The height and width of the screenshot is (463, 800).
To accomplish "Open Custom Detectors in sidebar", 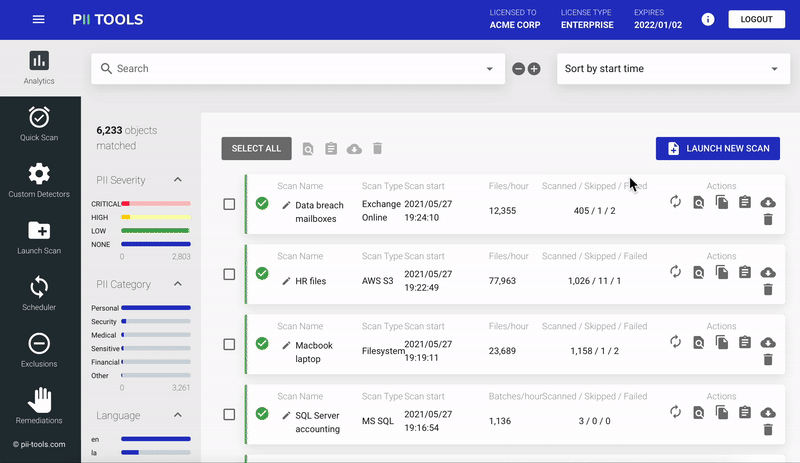I will 39,181.
